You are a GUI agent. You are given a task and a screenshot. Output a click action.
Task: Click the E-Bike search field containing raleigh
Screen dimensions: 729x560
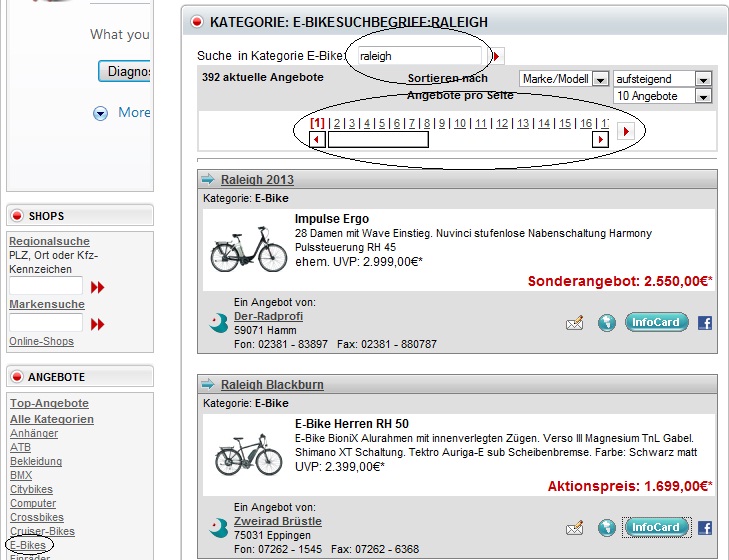420,56
